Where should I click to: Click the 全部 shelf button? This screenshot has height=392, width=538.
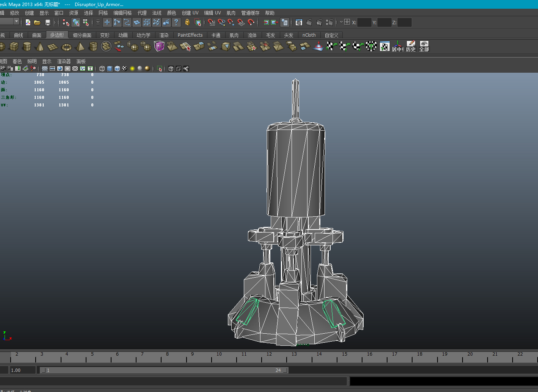(x=424, y=47)
